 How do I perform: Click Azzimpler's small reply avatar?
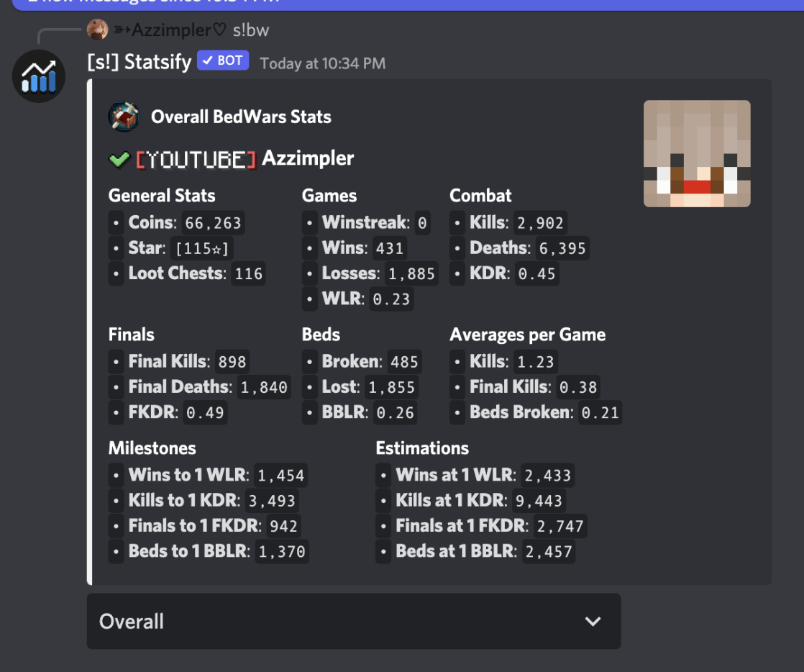(x=97, y=29)
